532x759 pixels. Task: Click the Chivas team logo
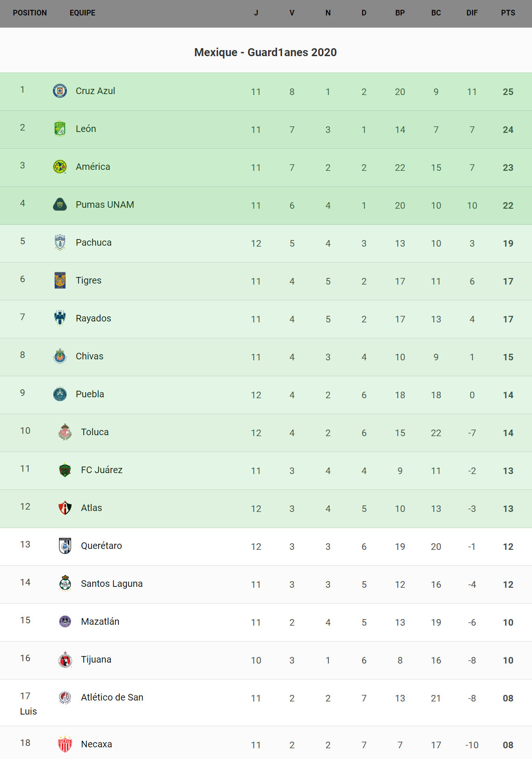[60, 356]
